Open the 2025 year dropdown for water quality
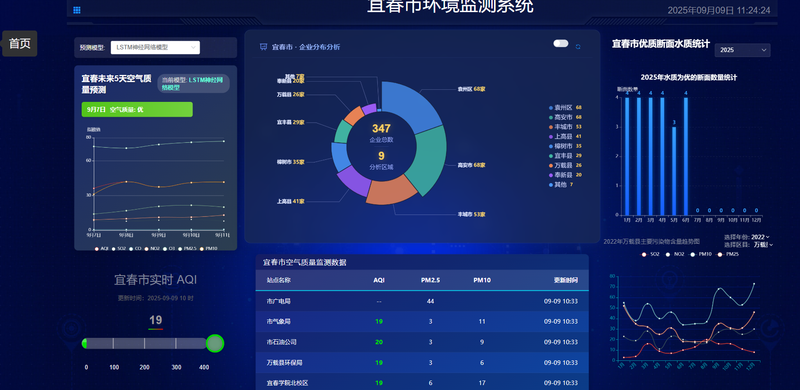The width and height of the screenshot is (800, 390). coord(742,50)
